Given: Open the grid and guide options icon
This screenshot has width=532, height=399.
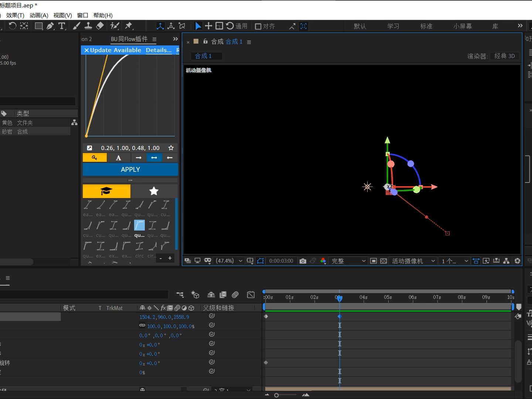Looking at the screenshot, I should coord(250,261).
